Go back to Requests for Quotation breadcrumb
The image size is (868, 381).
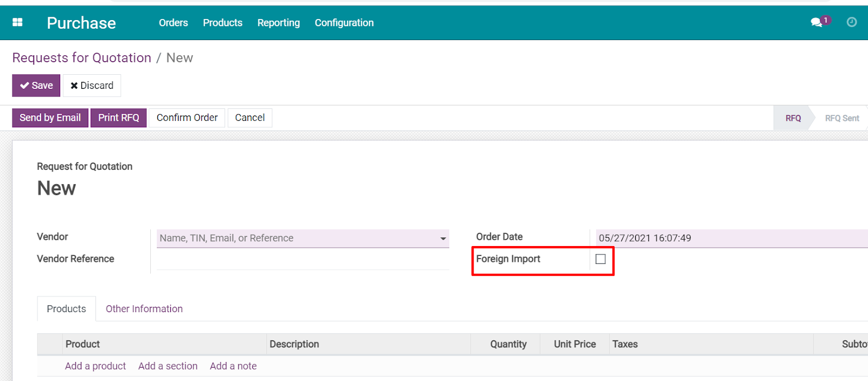pyautogui.click(x=81, y=58)
